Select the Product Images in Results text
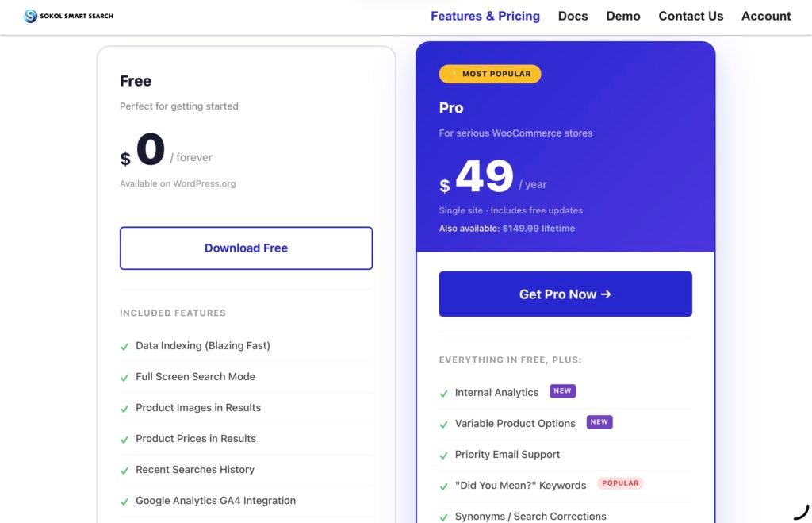Image resolution: width=812 pixels, height=523 pixels. coord(198,408)
